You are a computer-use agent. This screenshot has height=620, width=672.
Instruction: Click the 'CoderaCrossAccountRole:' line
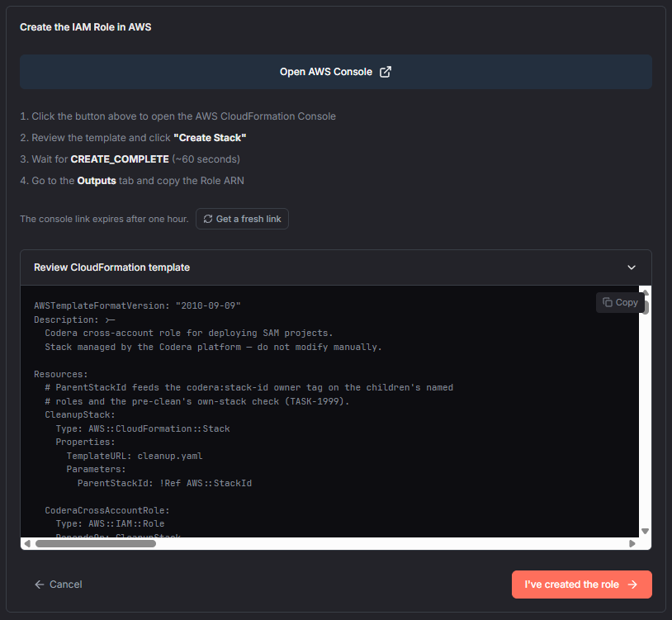pos(107,510)
